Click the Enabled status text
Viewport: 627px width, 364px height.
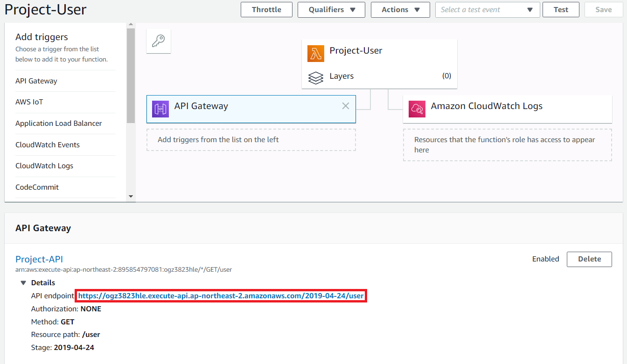[545, 259]
